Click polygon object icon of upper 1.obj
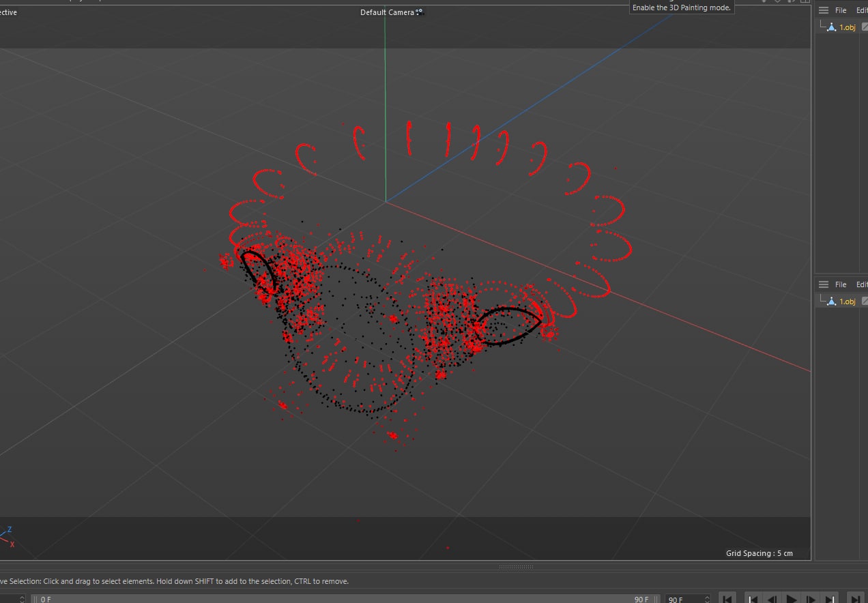The image size is (868, 603). click(x=831, y=27)
